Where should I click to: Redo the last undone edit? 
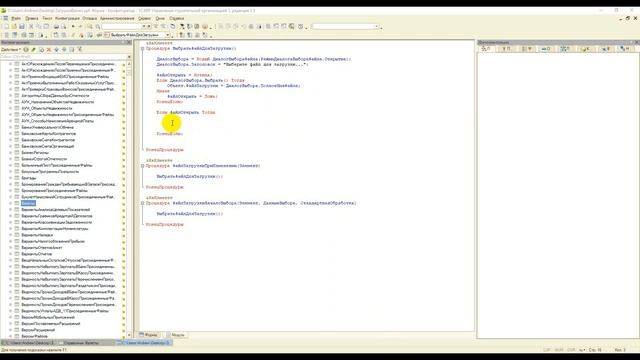(x=80, y=27)
